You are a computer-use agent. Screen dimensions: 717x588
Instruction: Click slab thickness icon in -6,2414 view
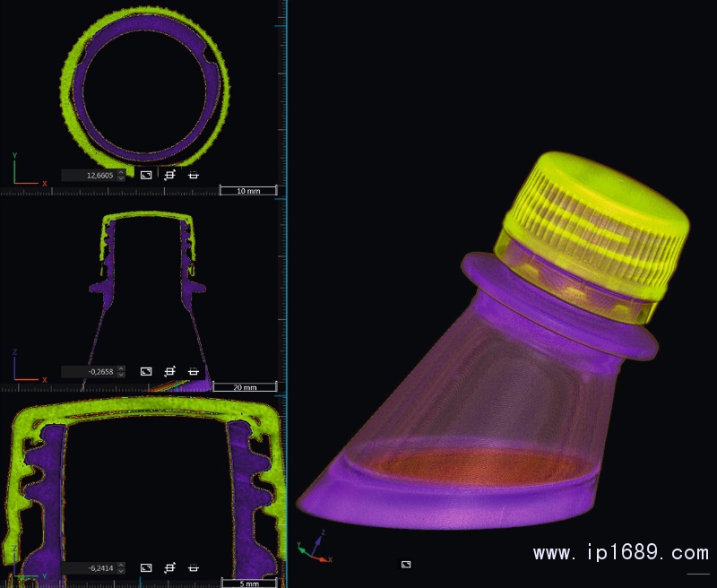click(193, 568)
